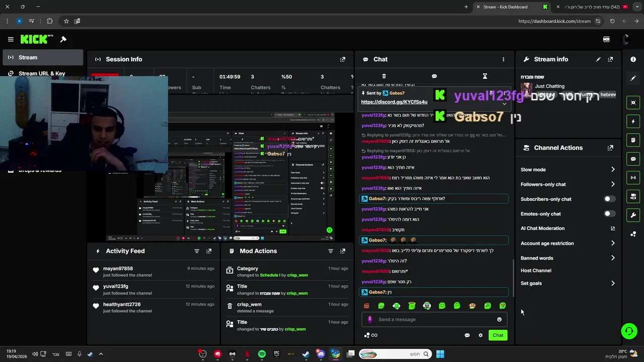Viewport: 644px width, 362px height.
Task: Open the emoji picker in message box
Action: coord(499,319)
